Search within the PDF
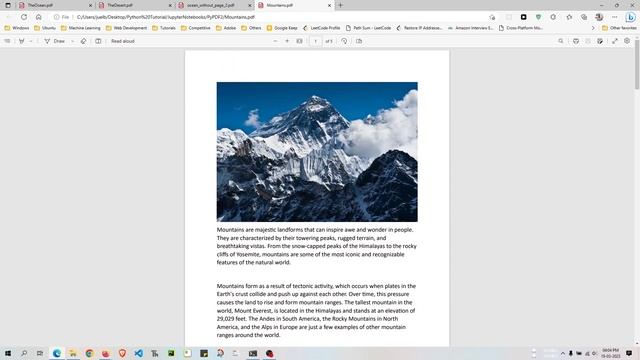This screenshot has width=640, height=360. (561, 41)
